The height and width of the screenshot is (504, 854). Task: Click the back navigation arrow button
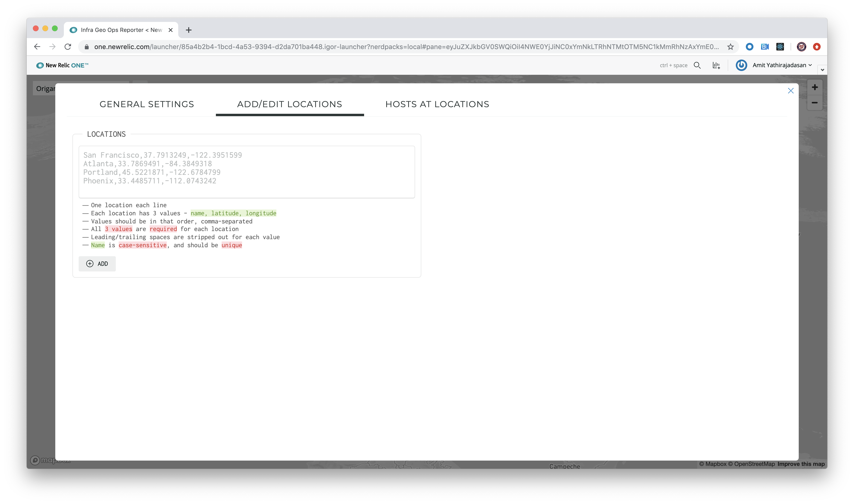click(x=37, y=46)
